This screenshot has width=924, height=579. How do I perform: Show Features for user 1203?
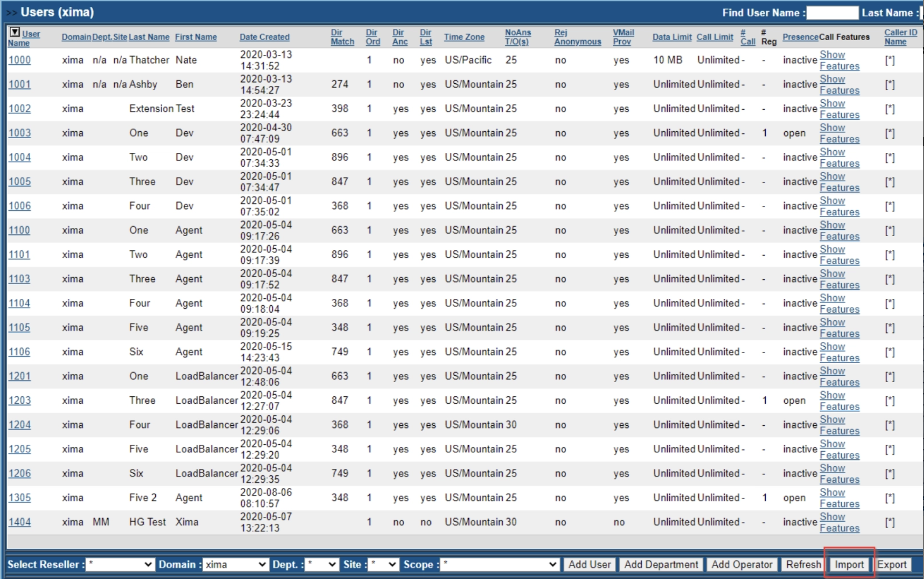[839, 401]
